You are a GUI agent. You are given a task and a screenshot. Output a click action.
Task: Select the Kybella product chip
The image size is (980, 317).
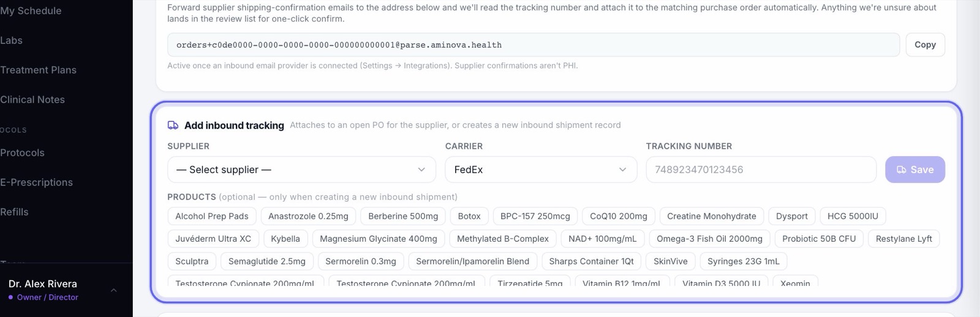[x=285, y=239]
